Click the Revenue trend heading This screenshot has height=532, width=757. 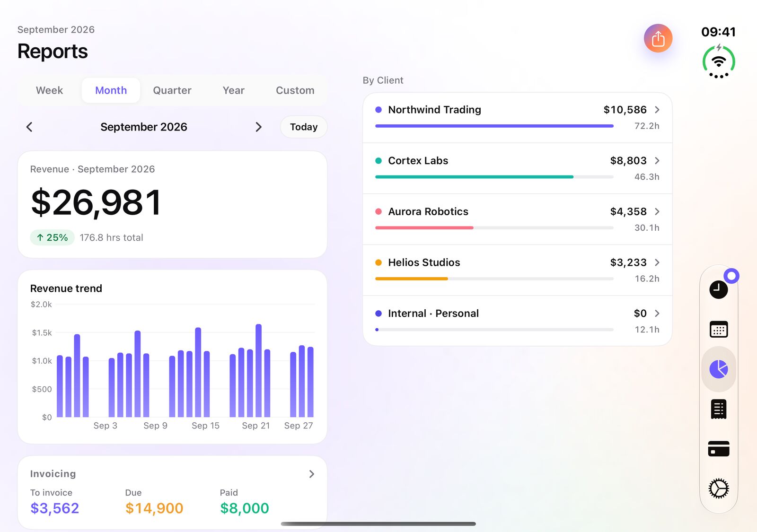tap(66, 288)
